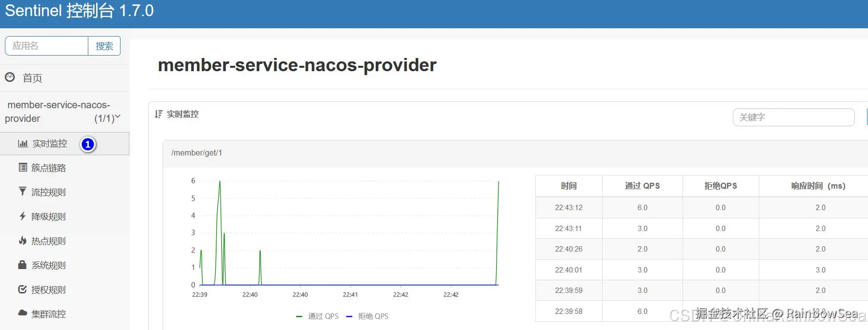Toggle the 拒绝 QPS legend series
The height and width of the screenshot is (330, 868).
[x=367, y=316]
